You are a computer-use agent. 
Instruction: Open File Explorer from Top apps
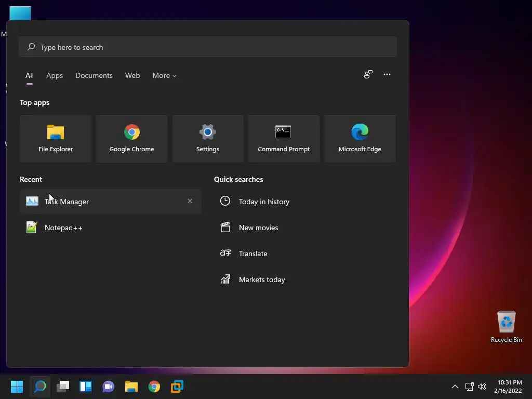(56, 138)
